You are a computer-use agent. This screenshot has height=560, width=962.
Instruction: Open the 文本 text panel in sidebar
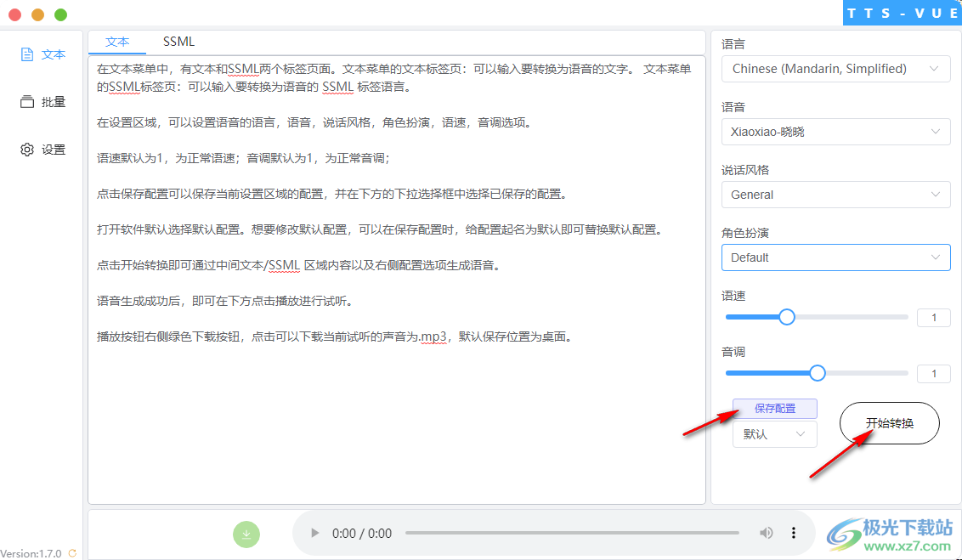click(43, 54)
